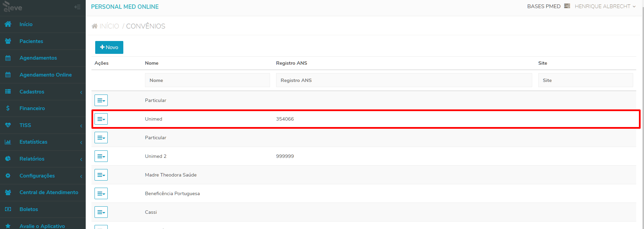Select the 354066 registro cell
644x229 pixels.
[x=285, y=119]
